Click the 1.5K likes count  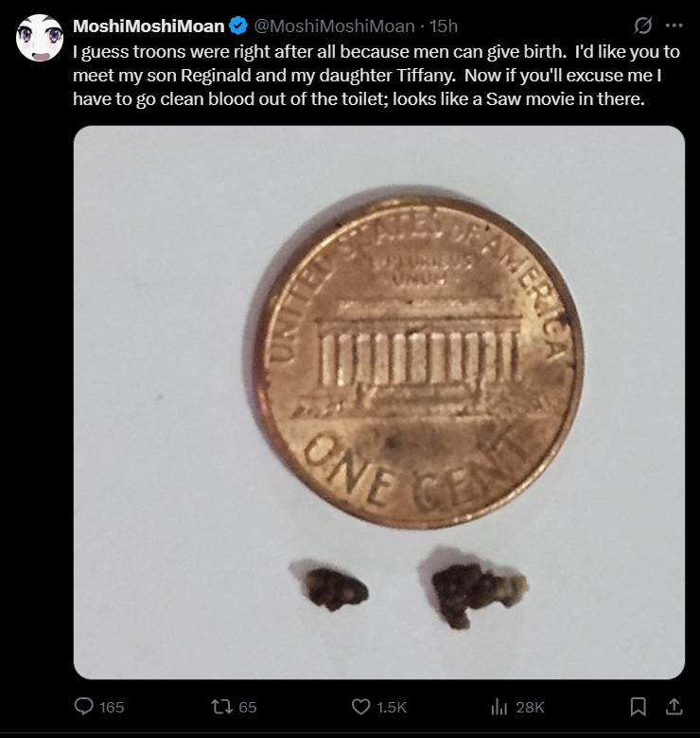[392, 707]
